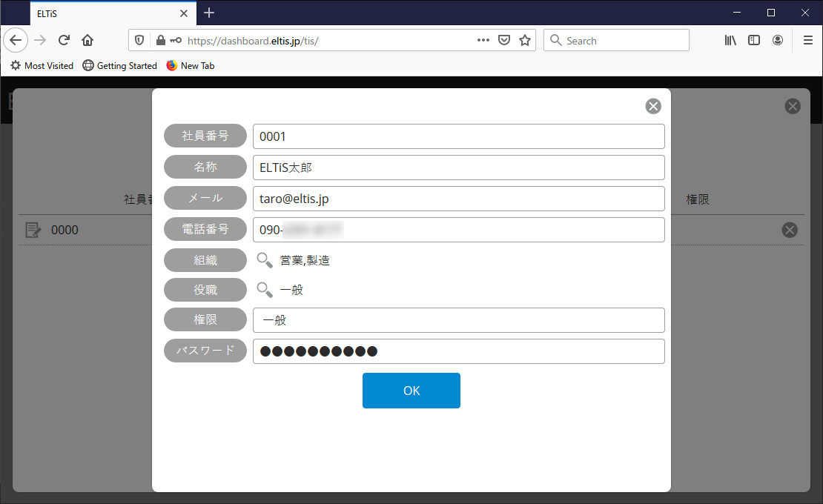Show site security padlock information
Image resolution: width=823 pixels, height=504 pixels.
coord(161,40)
